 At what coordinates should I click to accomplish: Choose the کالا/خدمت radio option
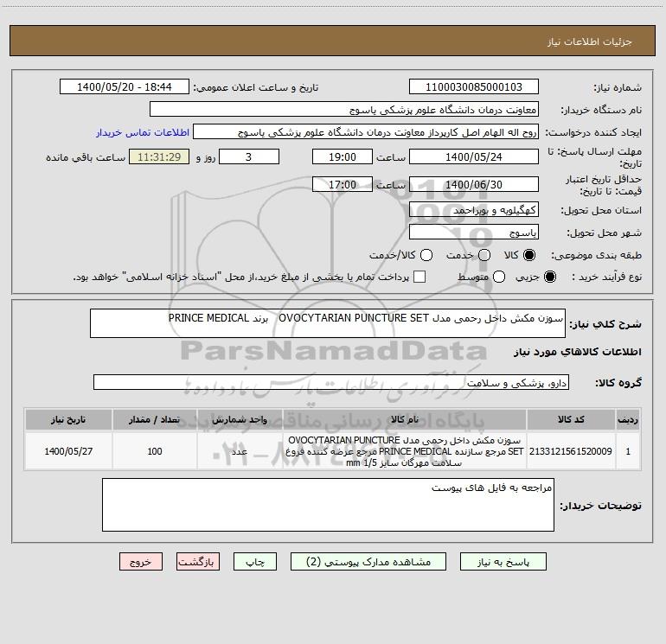[x=424, y=255]
